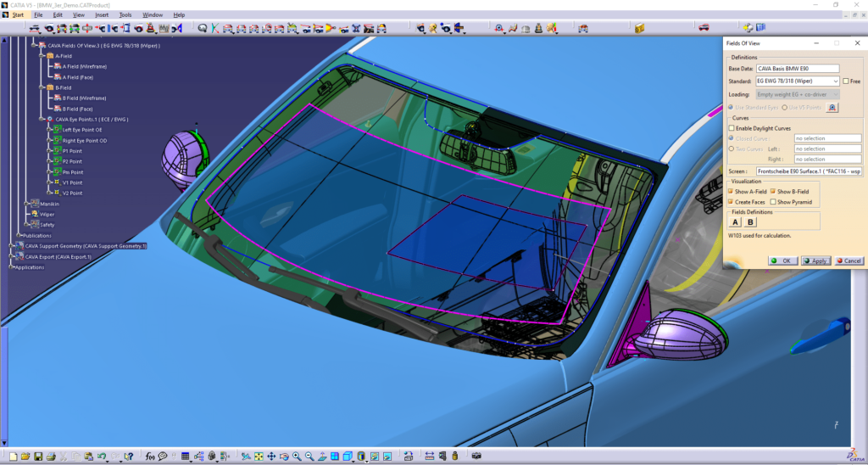Tick the Free checkbox
This screenshot has width=868, height=465.
(x=845, y=81)
